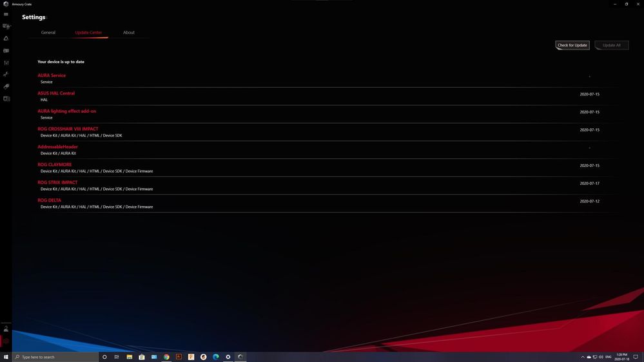644x362 pixels.
Task: Open the Game Library sidebar icon
Action: (6, 50)
